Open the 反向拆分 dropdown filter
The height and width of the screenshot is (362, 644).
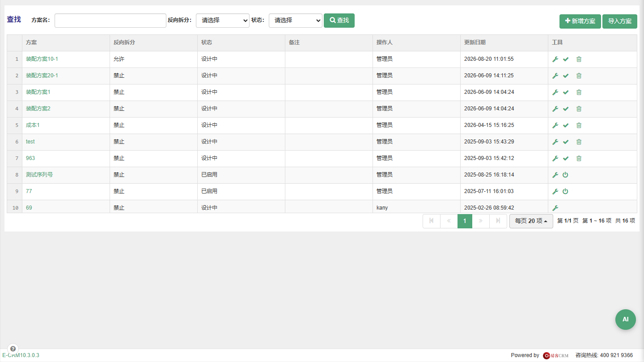pyautogui.click(x=223, y=21)
